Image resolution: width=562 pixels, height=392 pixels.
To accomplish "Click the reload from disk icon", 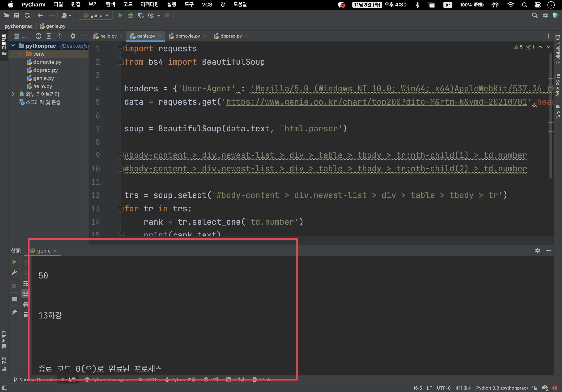I will click(27, 15).
